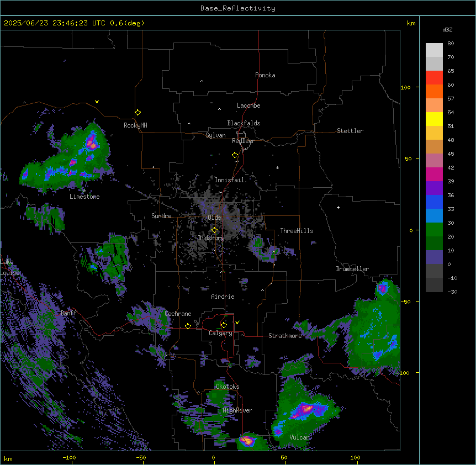Click the Okotoks city label

pos(228,387)
